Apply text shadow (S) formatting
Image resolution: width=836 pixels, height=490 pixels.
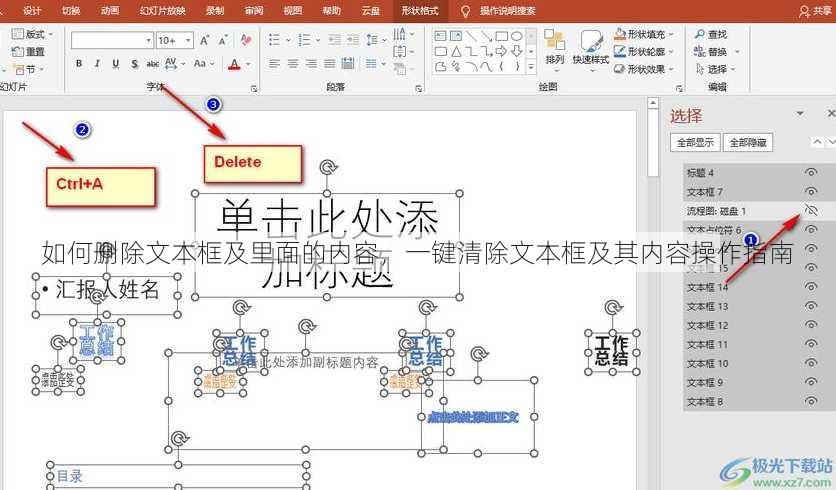pyautogui.click(x=134, y=63)
